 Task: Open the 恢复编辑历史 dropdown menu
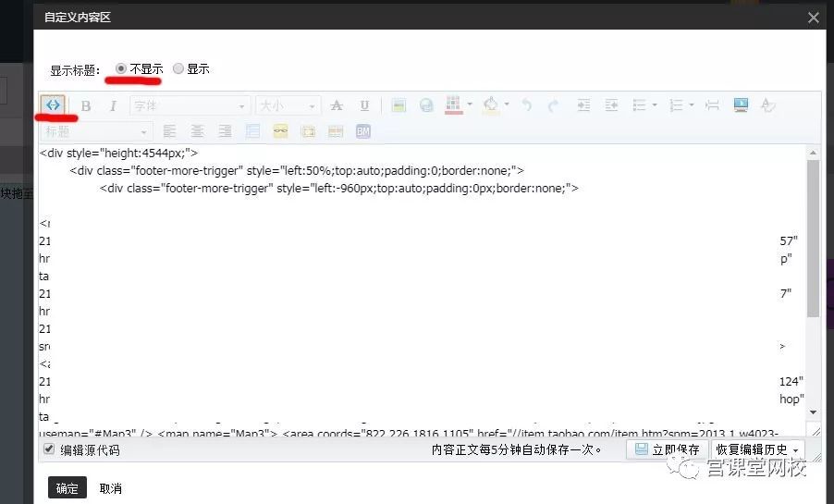(756, 449)
